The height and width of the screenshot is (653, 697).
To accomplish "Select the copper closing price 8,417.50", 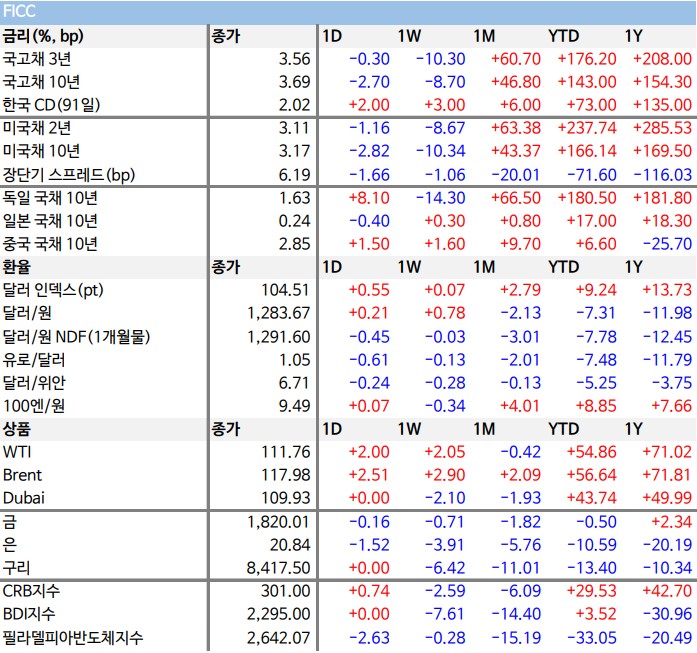I will (x=279, y=569).
